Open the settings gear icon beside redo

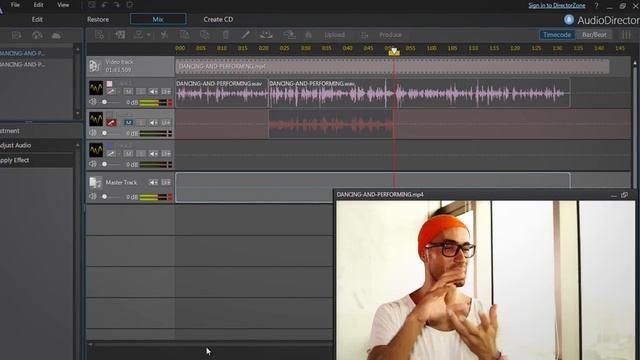click(x=129, y=5)
